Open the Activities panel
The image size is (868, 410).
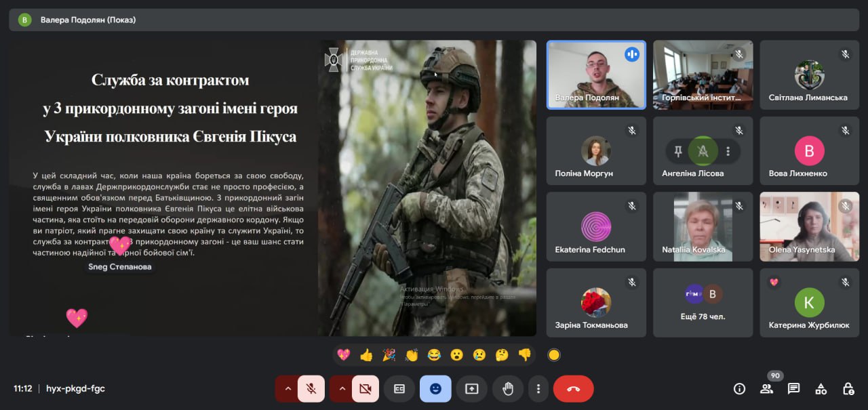pos(821,388)
